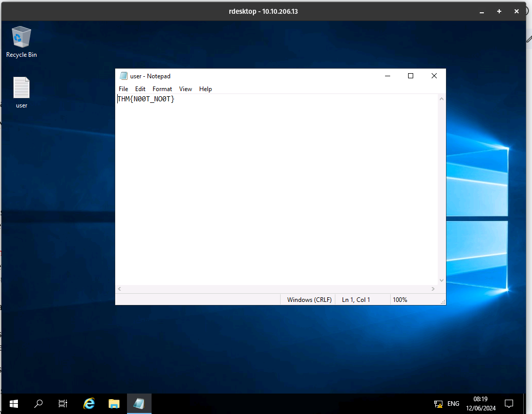Select the user text file on desktop
Image resolution: width=532 pixels, height=414 pixels.
22,88
